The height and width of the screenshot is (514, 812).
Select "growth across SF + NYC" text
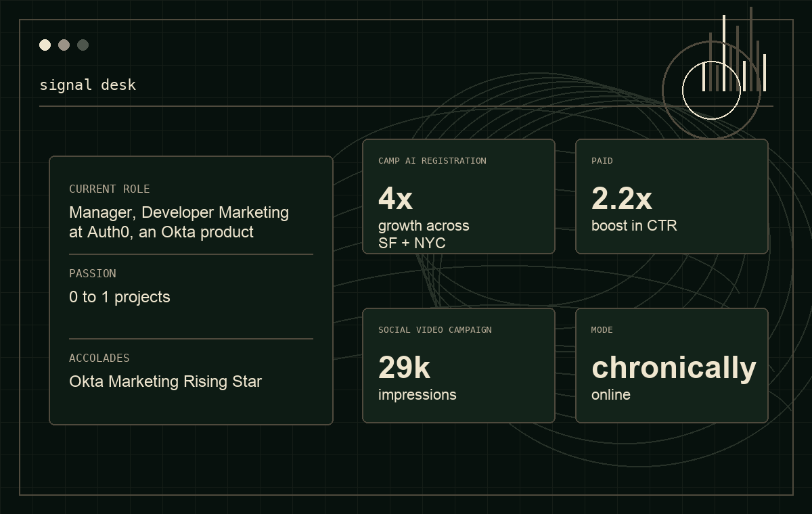click(x=424, y=234)
